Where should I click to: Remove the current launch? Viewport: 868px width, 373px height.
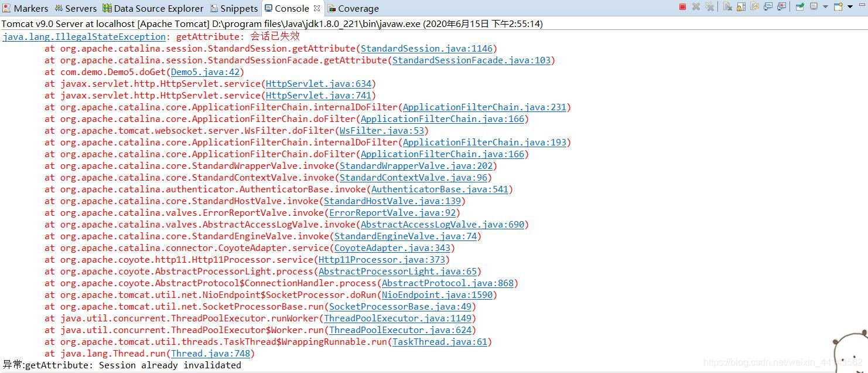pyautogui.click(x=696, y=8)
